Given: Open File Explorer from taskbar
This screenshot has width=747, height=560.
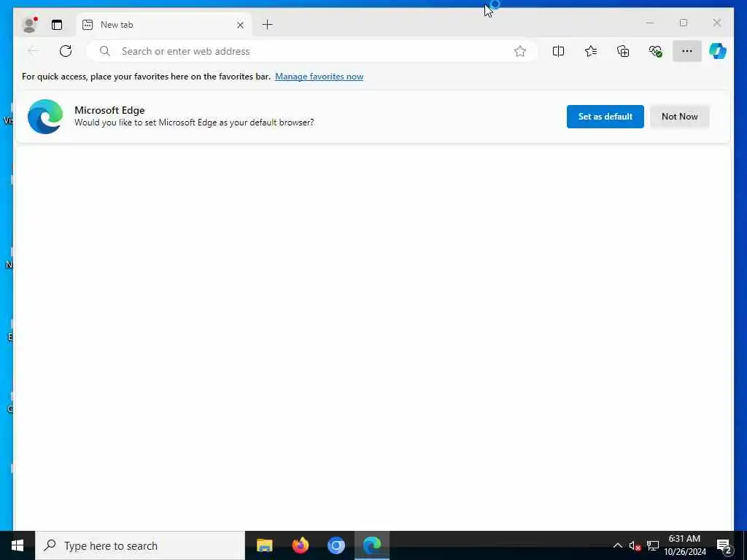Looking at the screenshot, I should (264, 545).
